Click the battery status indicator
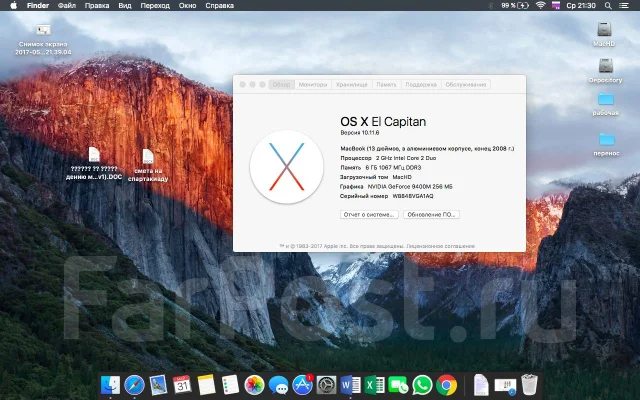Screen dimensions: 640x400 click(515, 5)
